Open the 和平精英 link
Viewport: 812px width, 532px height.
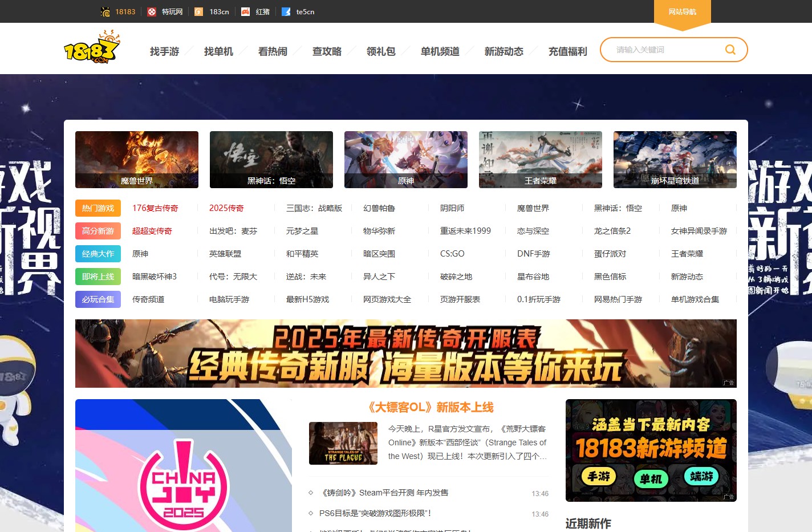tap(302, 254)
